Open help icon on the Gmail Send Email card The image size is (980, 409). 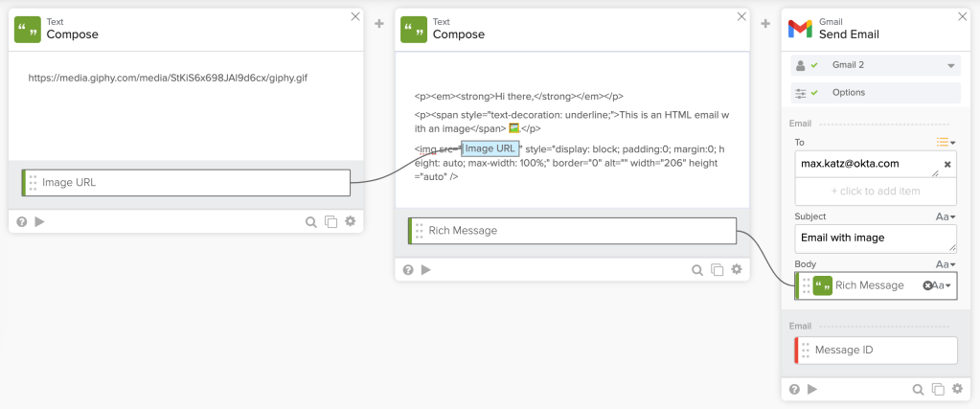[x=794, y=389]
